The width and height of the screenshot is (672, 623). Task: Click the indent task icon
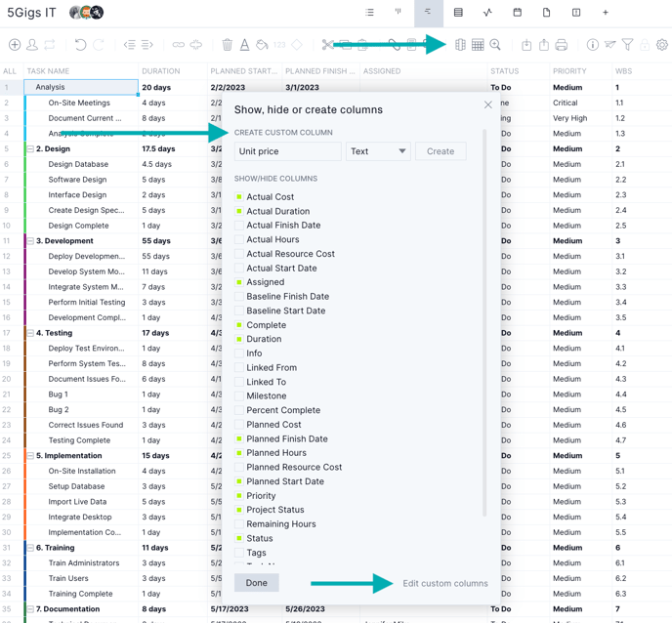click(x=147, y=45)
